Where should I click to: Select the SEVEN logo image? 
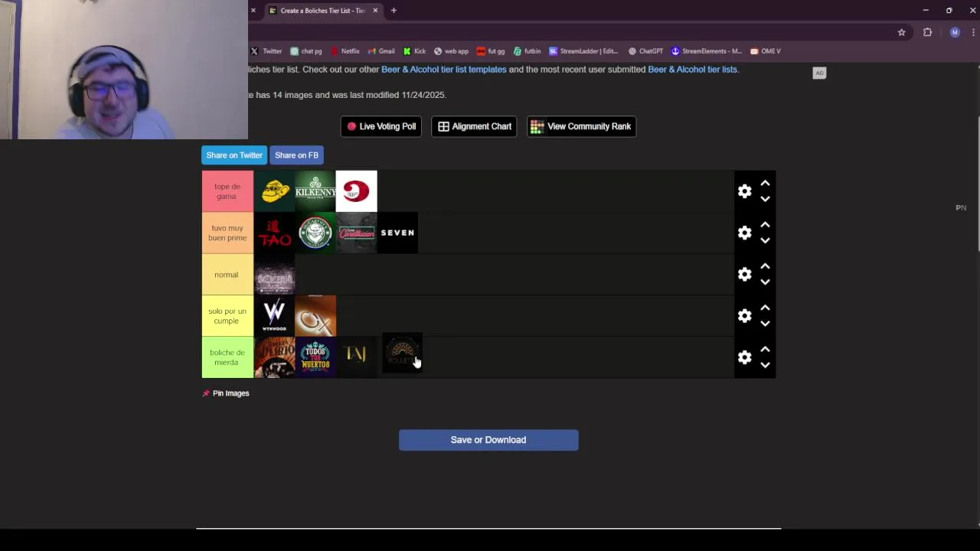[x=397, y=233]
